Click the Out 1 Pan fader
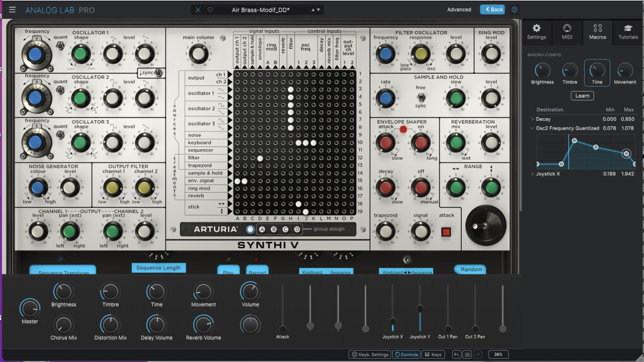The height and width of the screenshot is (362, 644). [448, 329]
